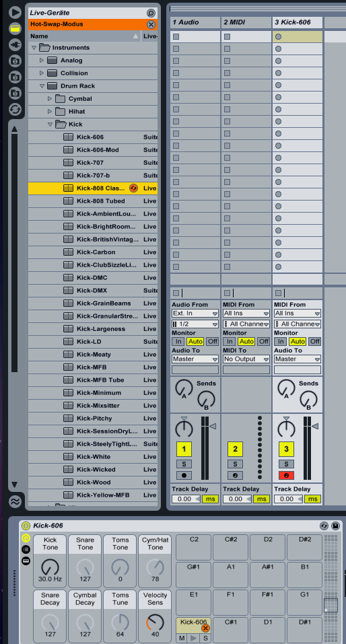
Task: Click the Kick Tone knob
Action: [50, 567]
